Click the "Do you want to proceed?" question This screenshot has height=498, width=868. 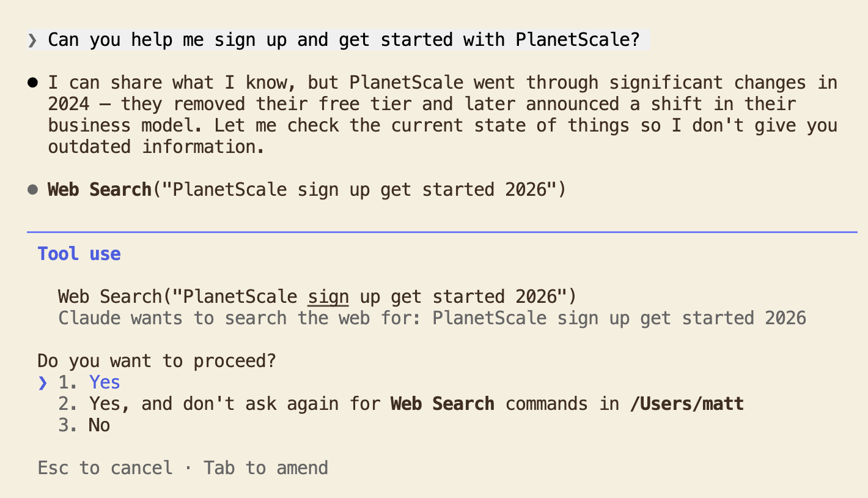pos(156,361)
